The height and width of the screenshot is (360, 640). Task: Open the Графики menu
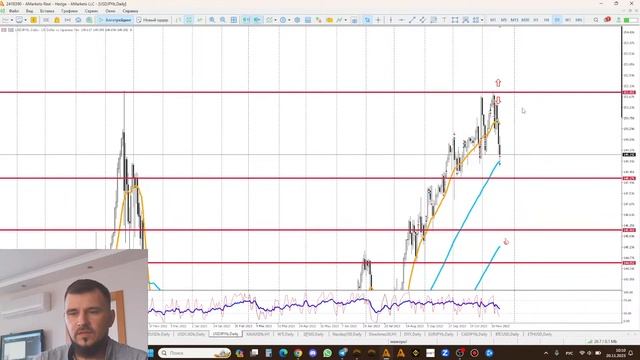tap(69, 11)
